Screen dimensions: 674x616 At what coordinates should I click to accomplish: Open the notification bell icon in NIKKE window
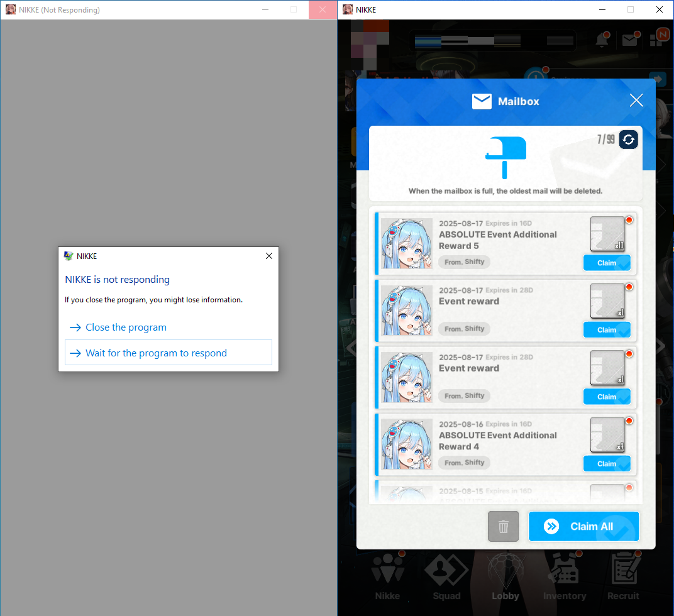click(602, 40)
